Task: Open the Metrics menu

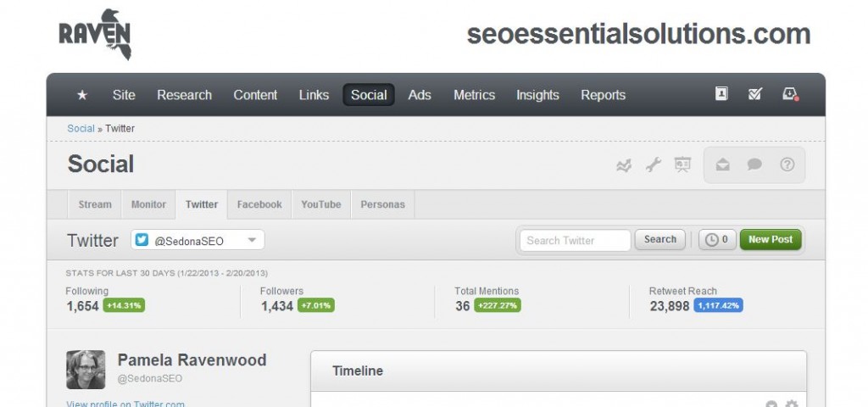Action: (x=474, y=95)
